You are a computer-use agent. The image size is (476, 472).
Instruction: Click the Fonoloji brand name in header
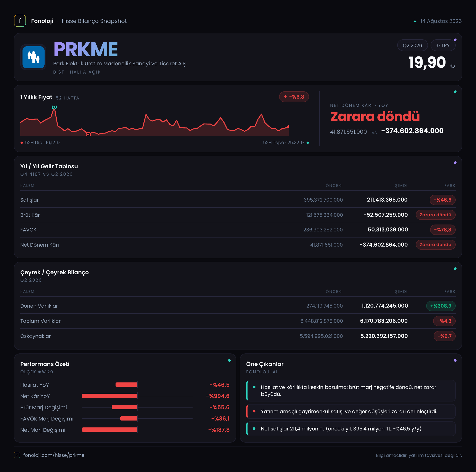tap(42, 21)
